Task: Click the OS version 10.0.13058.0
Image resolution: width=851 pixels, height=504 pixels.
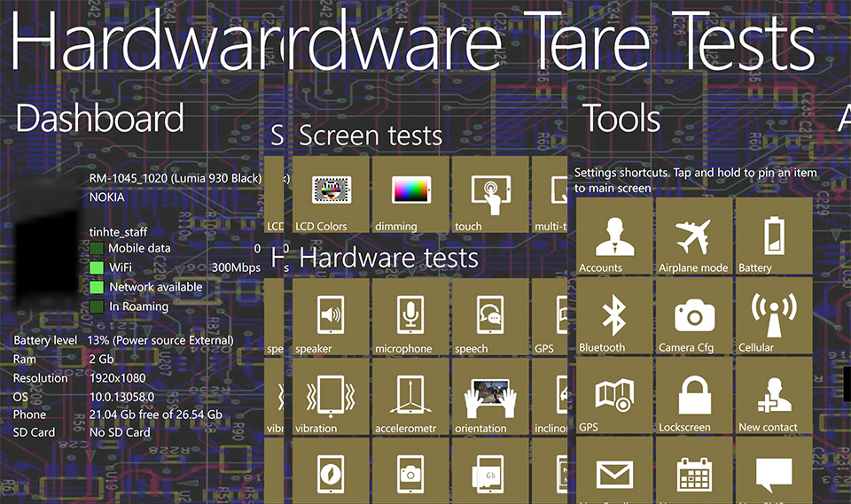Action: click(x=122, y=397)
